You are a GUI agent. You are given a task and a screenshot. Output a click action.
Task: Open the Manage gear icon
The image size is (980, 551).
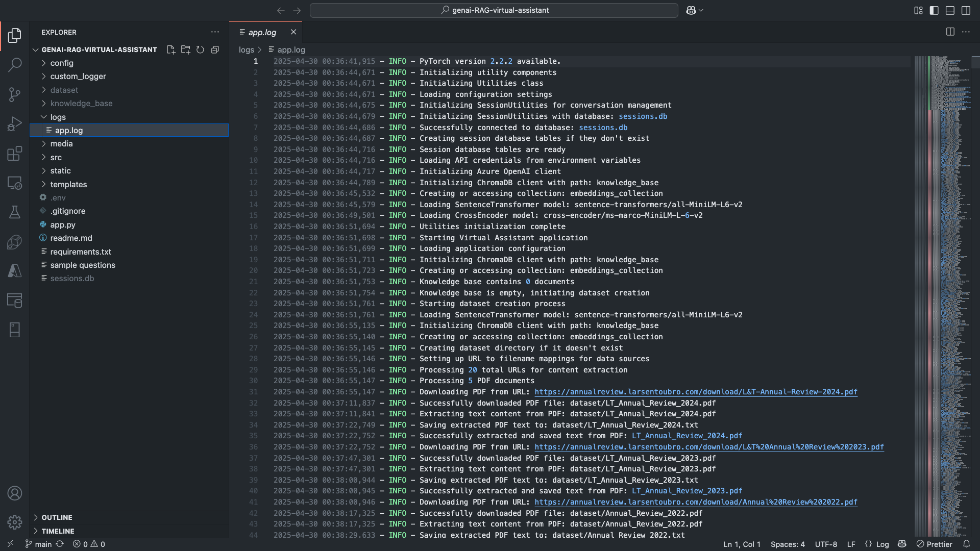pos(15,522)
